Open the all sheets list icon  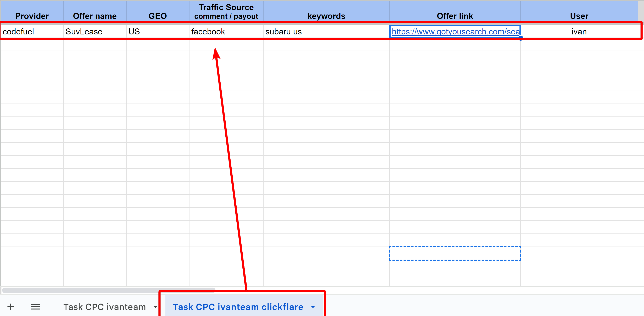coord(35,306)
